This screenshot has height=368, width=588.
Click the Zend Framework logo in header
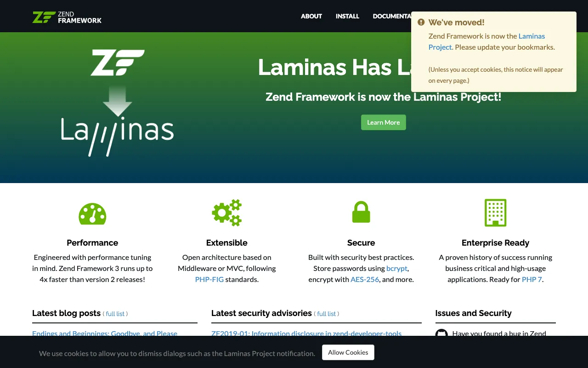(x=67, y=17)
